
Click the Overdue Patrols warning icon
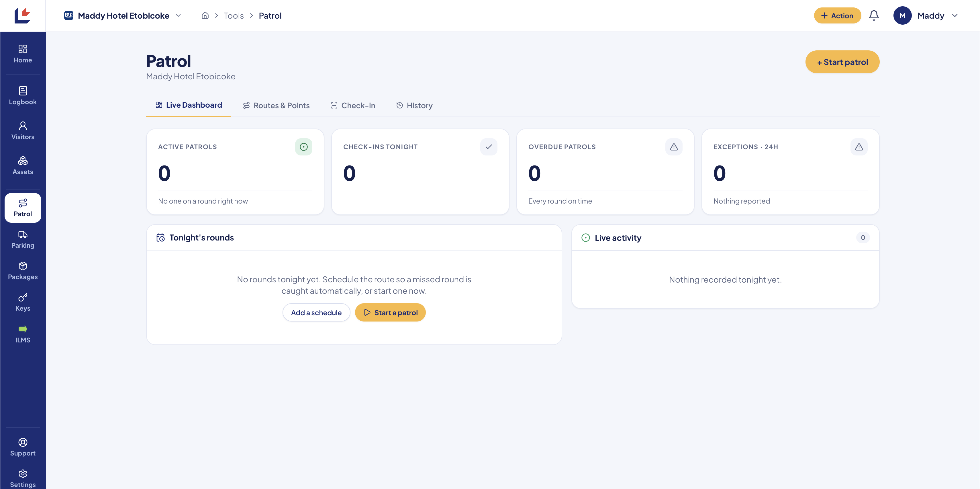(674, 147)
